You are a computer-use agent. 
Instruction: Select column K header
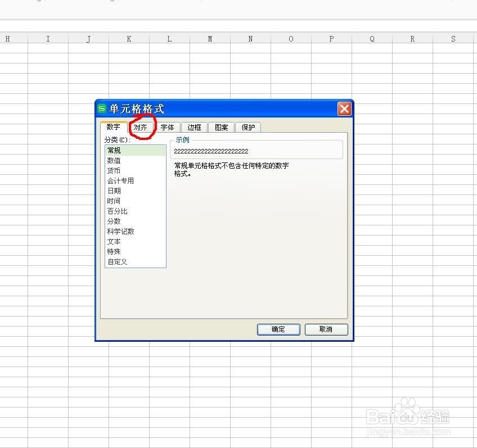[x=129, y=39]
